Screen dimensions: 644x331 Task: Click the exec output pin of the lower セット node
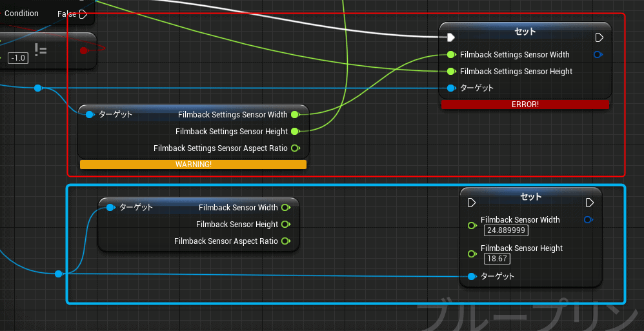click(590, 203)
